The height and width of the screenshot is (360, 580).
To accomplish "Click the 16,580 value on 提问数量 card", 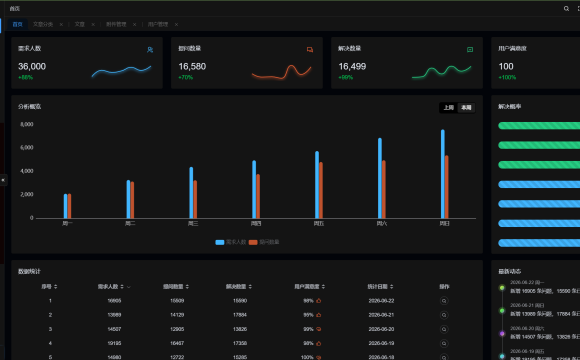I will point(192,67).
